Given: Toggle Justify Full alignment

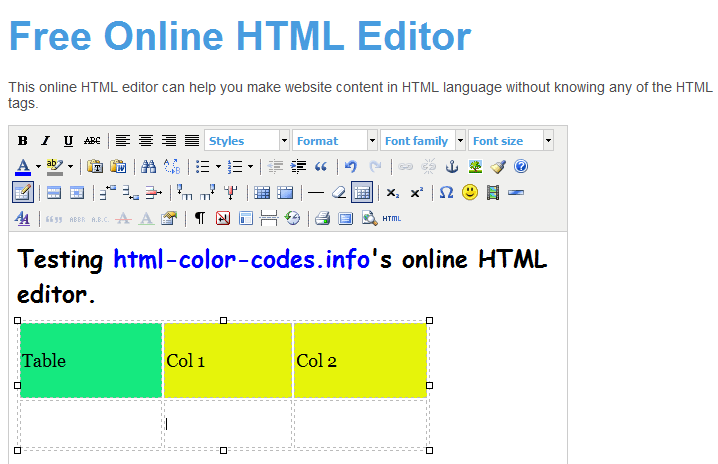Looking at the screenshot, I should (192, 141).
